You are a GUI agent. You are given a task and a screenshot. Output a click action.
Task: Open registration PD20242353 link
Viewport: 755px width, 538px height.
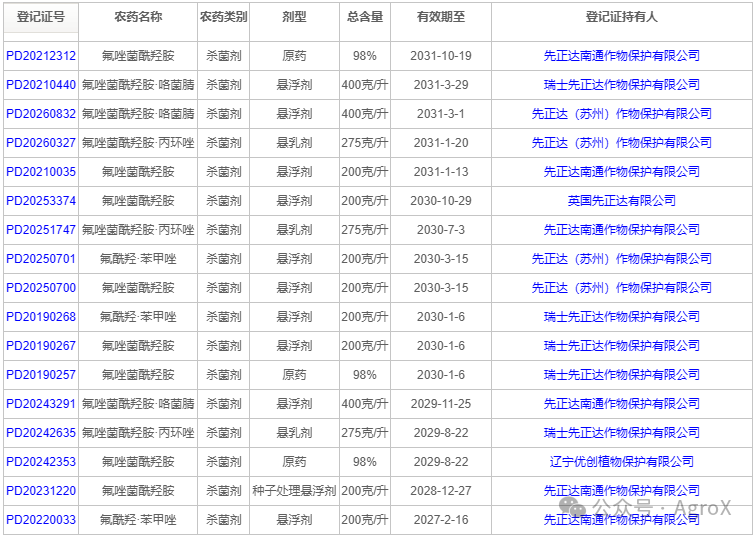[x=41, y=461]
